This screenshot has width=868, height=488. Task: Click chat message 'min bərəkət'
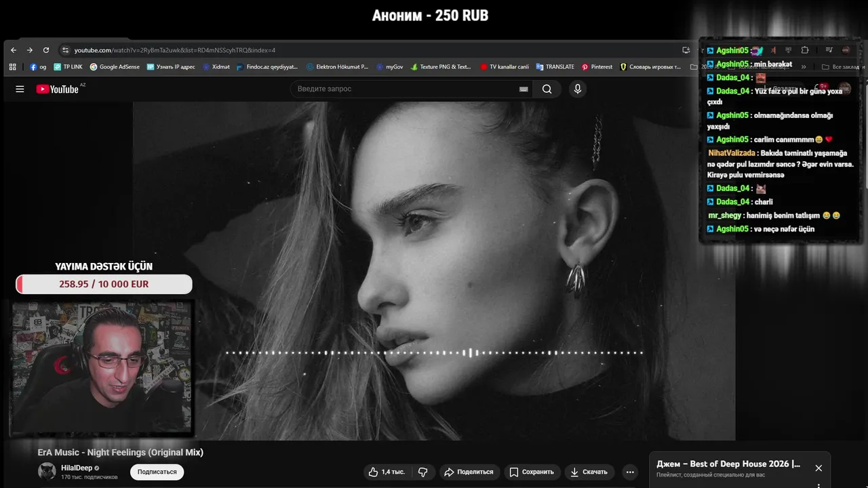click(773, 64)
